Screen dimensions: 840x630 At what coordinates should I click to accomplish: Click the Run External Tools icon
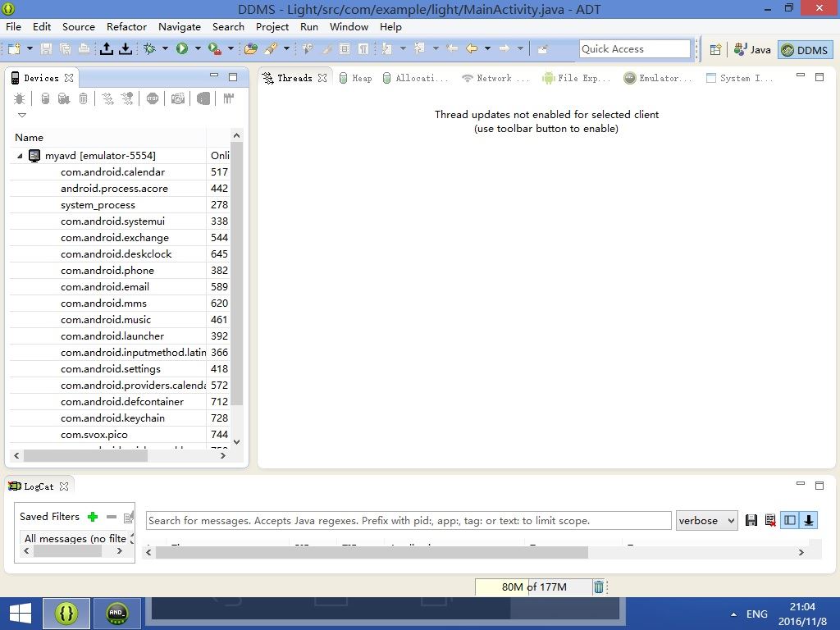point(215,49)
